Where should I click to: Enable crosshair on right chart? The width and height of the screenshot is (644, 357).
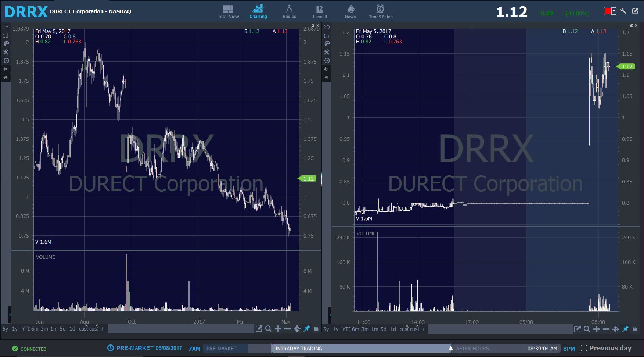click(x=616, y=329)
